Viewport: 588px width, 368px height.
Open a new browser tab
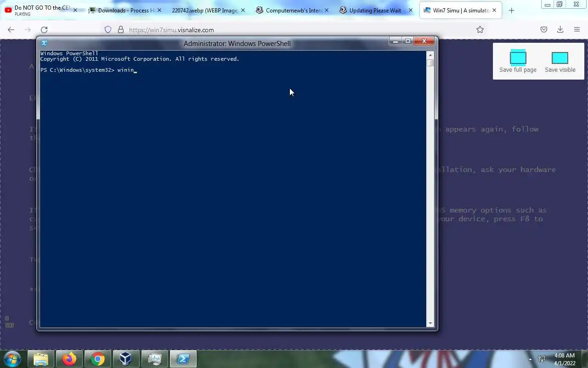[511, 10]
